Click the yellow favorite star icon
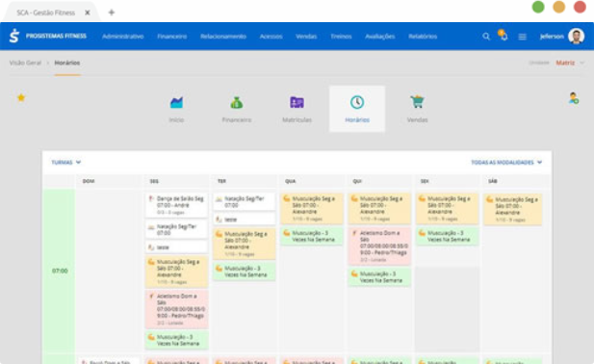This screenshot has width=594, height=364. pyautogui.click(x=21, y=97)
